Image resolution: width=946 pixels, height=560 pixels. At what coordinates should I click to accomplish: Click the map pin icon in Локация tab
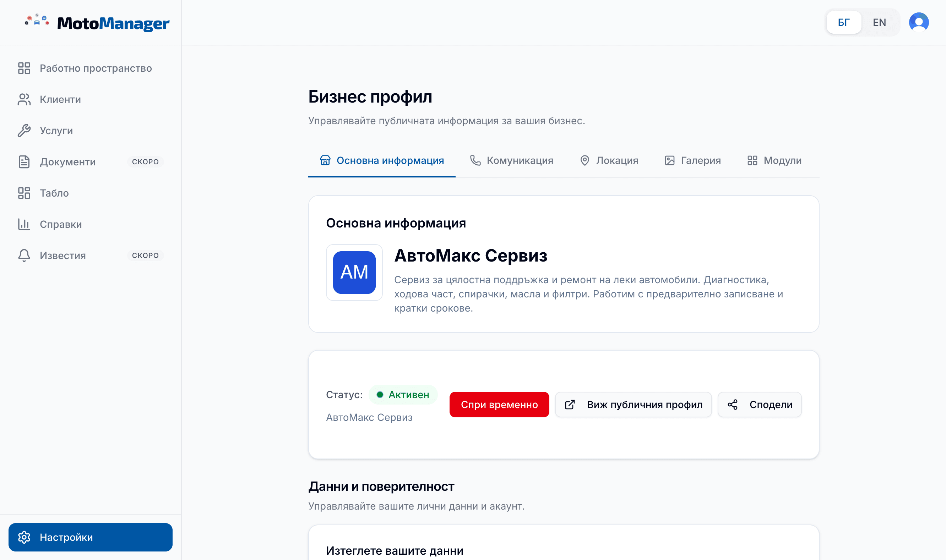[585, 160]
